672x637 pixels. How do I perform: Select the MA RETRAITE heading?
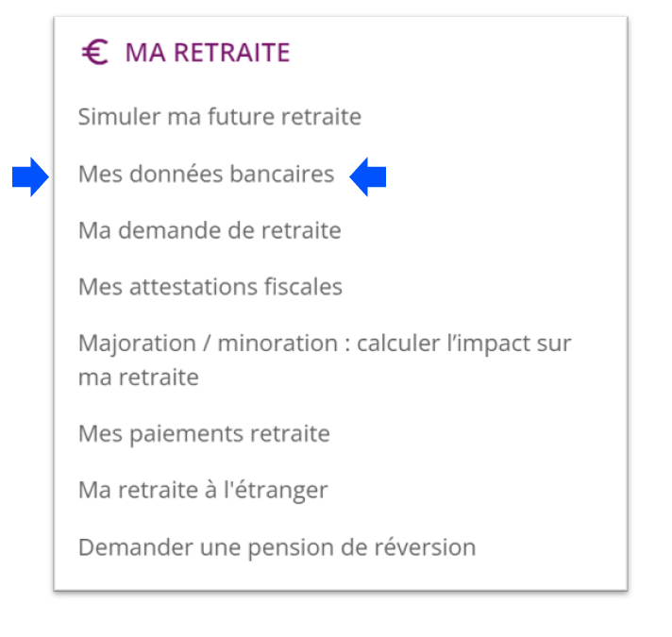tap(207, 53)
